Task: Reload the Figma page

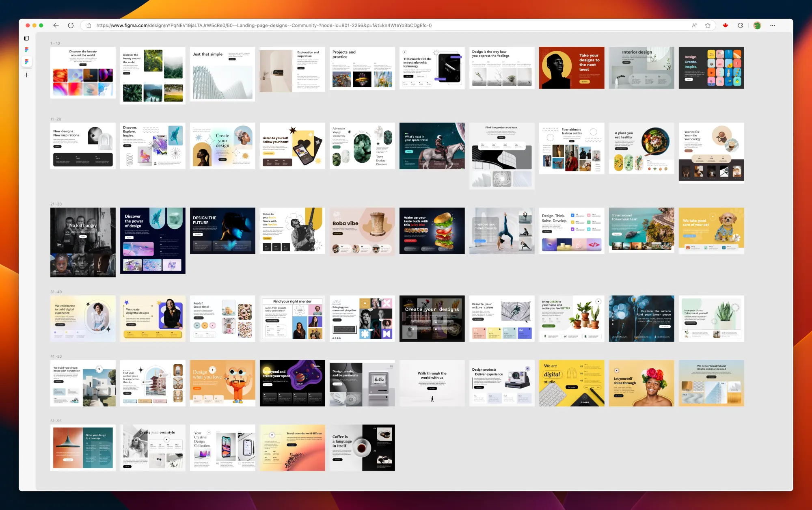Action: click(x=71, y=25)
